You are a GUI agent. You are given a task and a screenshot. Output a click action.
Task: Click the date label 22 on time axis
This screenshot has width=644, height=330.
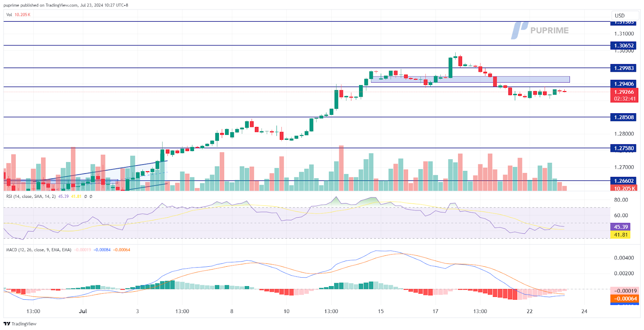click(530, 311)
